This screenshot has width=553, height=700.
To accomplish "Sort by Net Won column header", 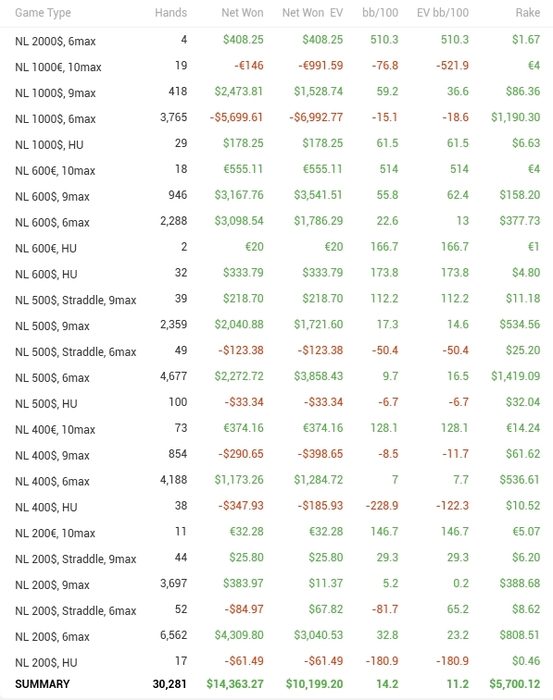I will [242, 13].
